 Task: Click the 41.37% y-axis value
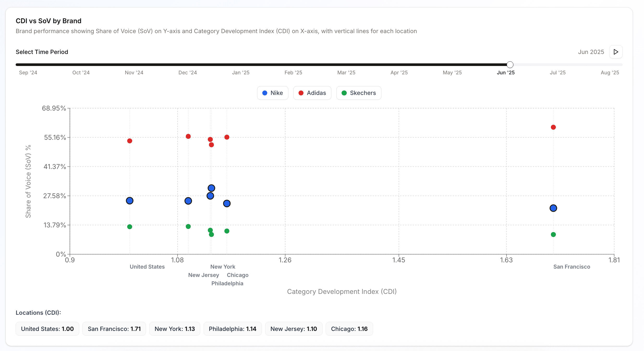55,167
